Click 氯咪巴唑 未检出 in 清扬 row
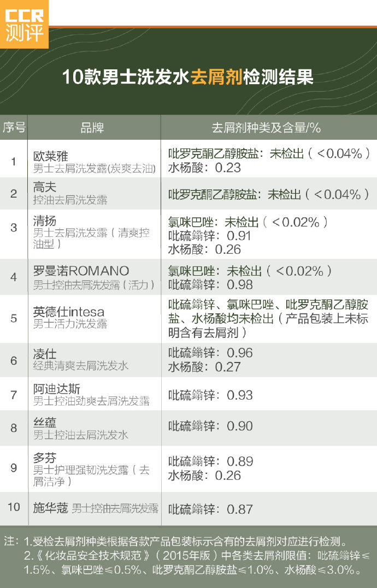The height and width of the screenshot is (588, 377). (x=248, y=222)
